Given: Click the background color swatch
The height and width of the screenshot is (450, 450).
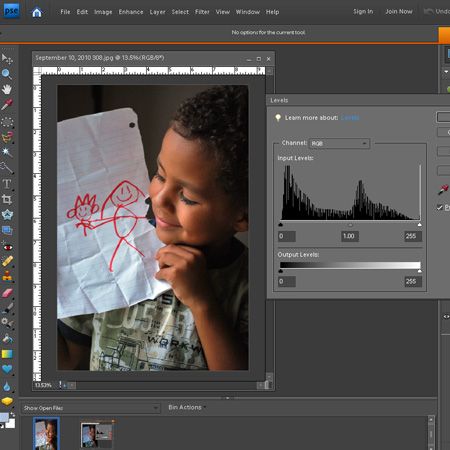Looking at the screenshot, I should pos(11,424).
